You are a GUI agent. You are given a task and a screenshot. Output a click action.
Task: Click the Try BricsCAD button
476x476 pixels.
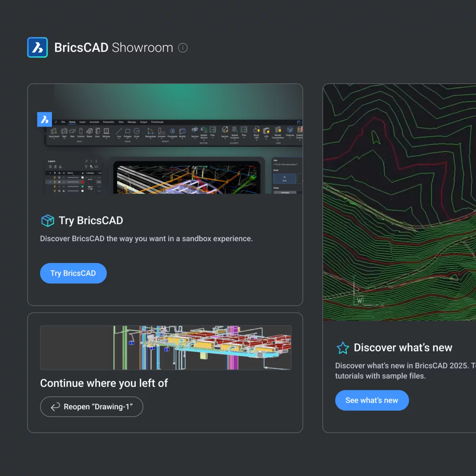73,273
